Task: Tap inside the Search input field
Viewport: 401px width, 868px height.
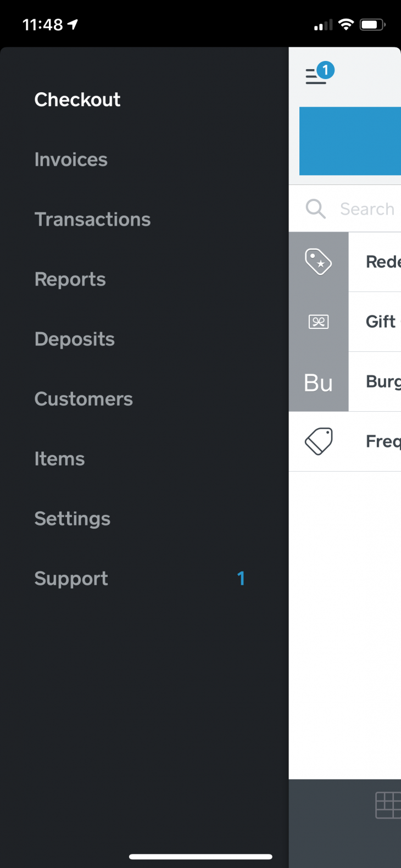Action: pos(368,209)
